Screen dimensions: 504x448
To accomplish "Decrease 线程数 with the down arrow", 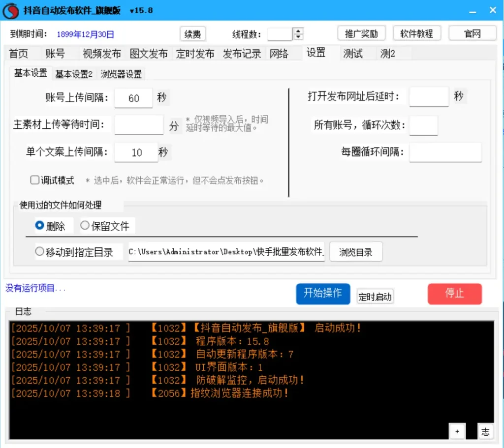I will (298, 37).
